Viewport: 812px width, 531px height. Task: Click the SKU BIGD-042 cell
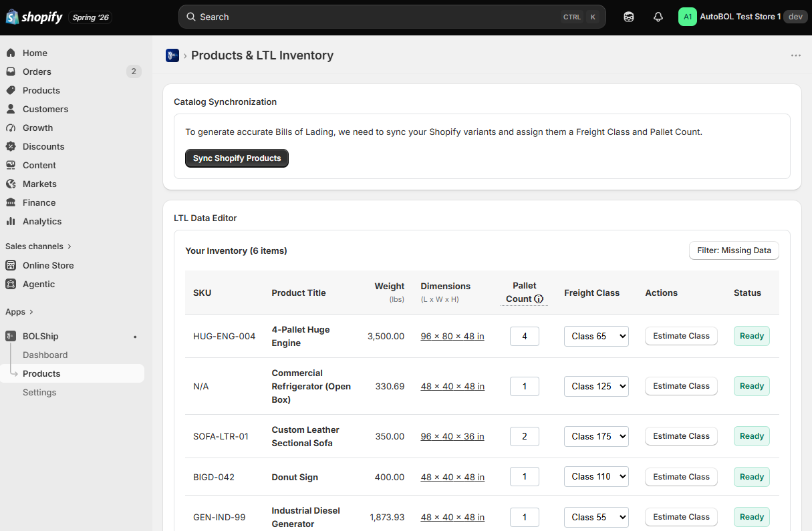pos(214,477)
